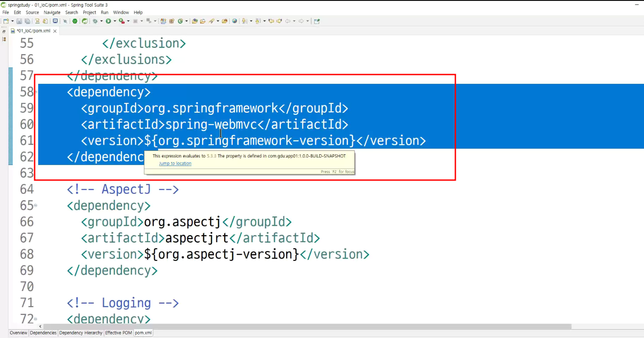
Task: Close the 01_IoC/pom.xml editor tab
Action: 55,31
